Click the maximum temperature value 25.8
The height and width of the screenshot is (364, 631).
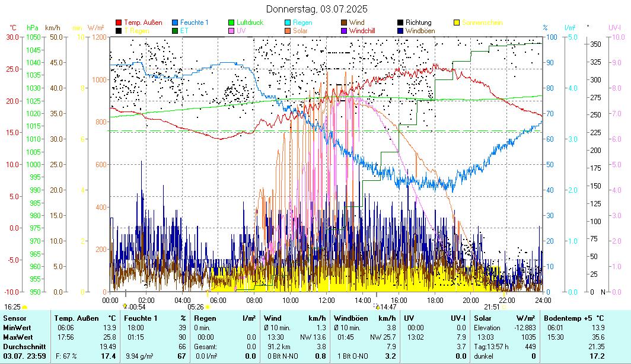110,337
